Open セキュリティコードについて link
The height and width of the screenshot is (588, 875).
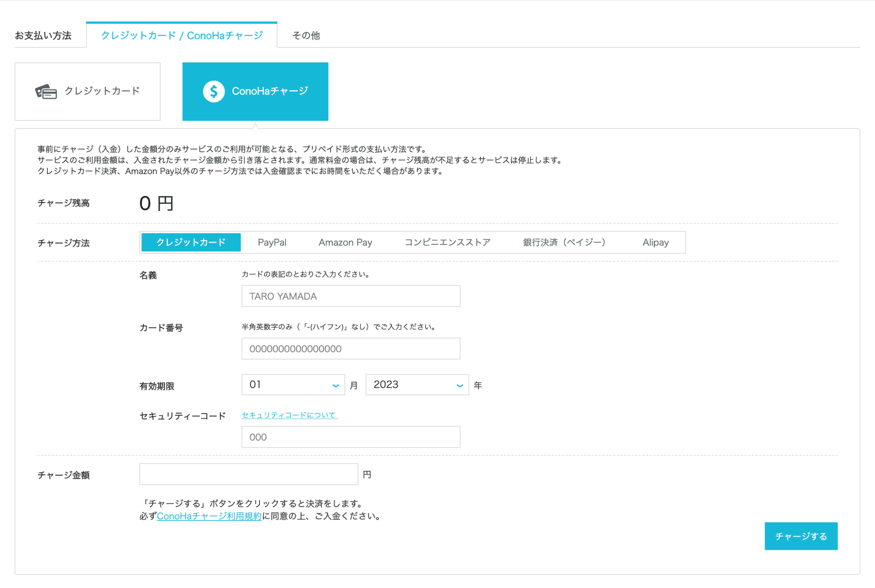click(x=289, y=415)
